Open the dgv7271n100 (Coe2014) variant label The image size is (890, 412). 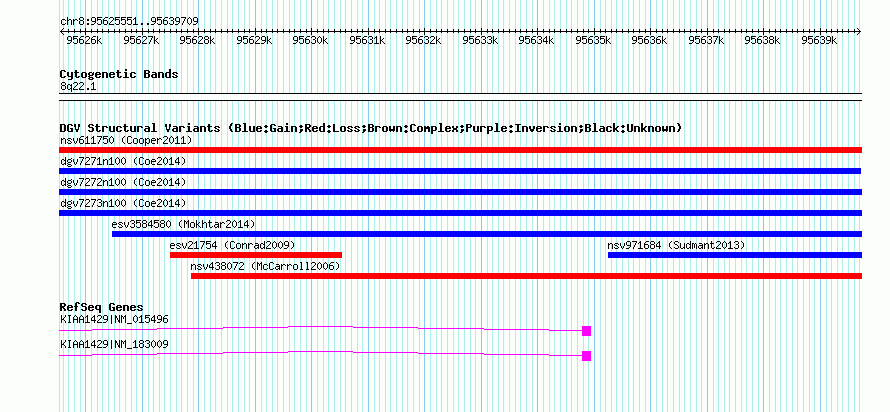click(123, 161)
